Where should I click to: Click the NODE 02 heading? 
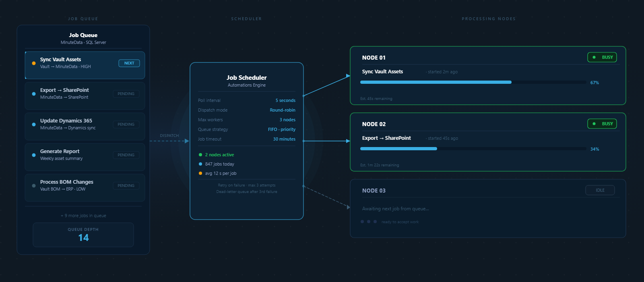pyautogui.click(x=374, y=124)
